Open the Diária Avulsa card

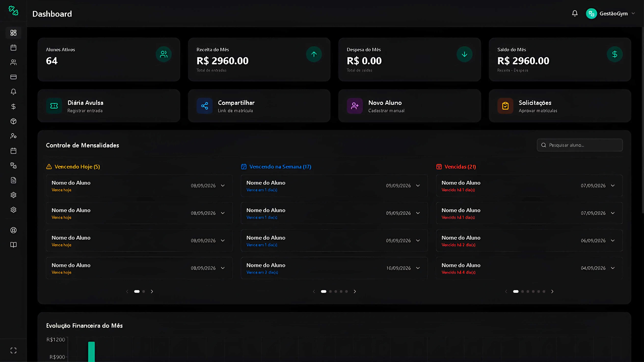[x=109, y=106]
